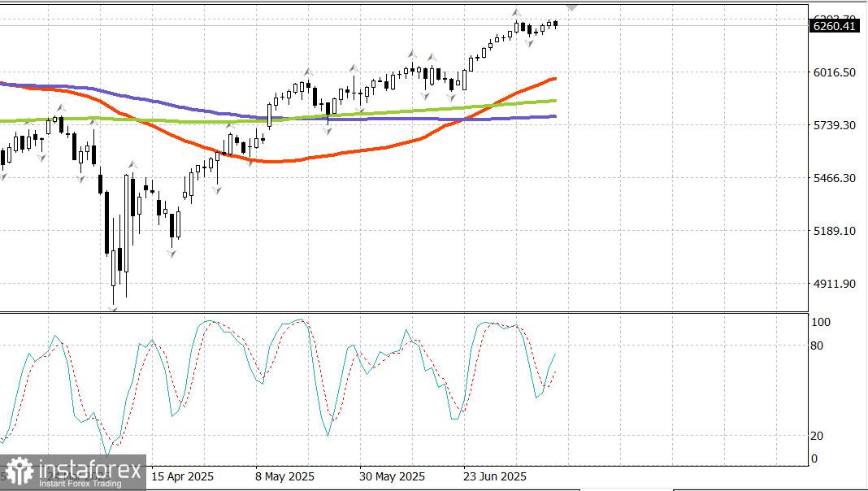Click the stochastic 80 level label
This screenshot has height=491, width=868.
(x=817, y=346)
